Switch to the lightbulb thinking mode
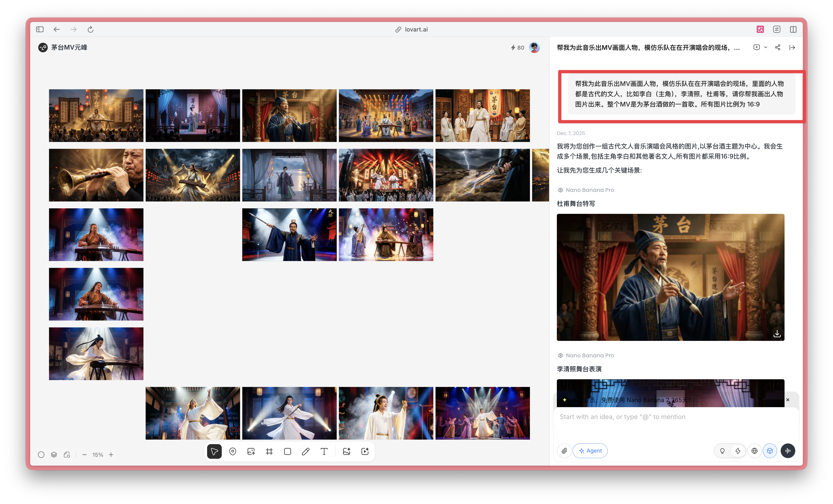The height and width of the screenshot is (504, 833). pos(722,451)
